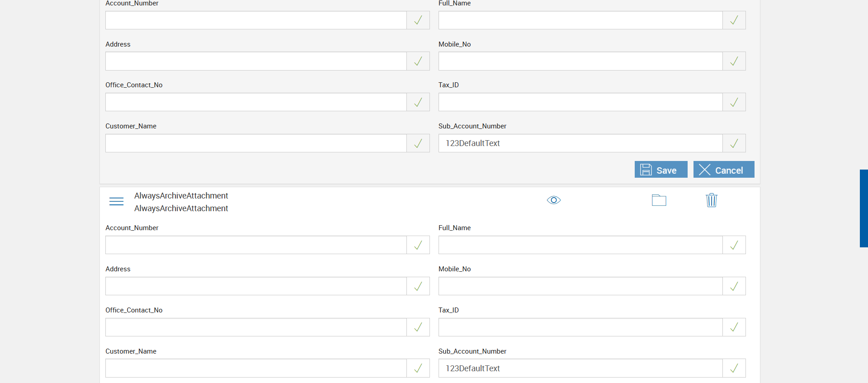Image resolution: width=868 pixels, height=383 pixels.
Task: Click top form's Office_Contact_No checkmark
Action: click(418, 102)
